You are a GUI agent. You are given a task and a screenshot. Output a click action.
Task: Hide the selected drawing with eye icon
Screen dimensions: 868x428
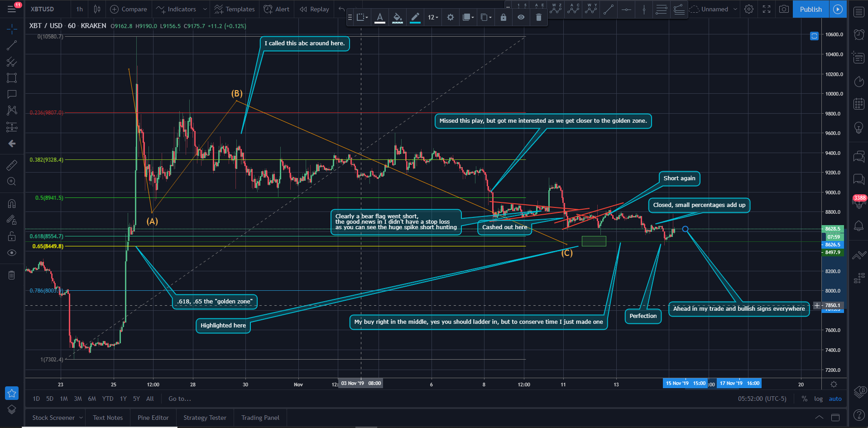pyautogui.click(x=521, y=17)
